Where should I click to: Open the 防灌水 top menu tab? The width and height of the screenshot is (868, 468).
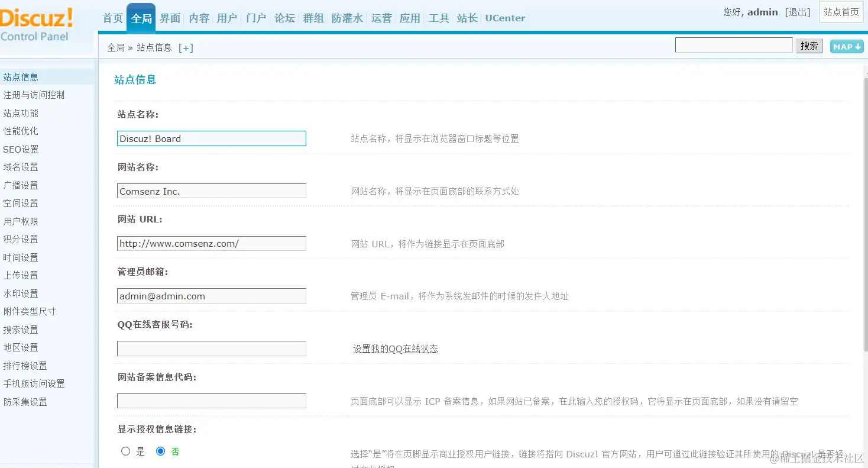[x=347, y=18]
